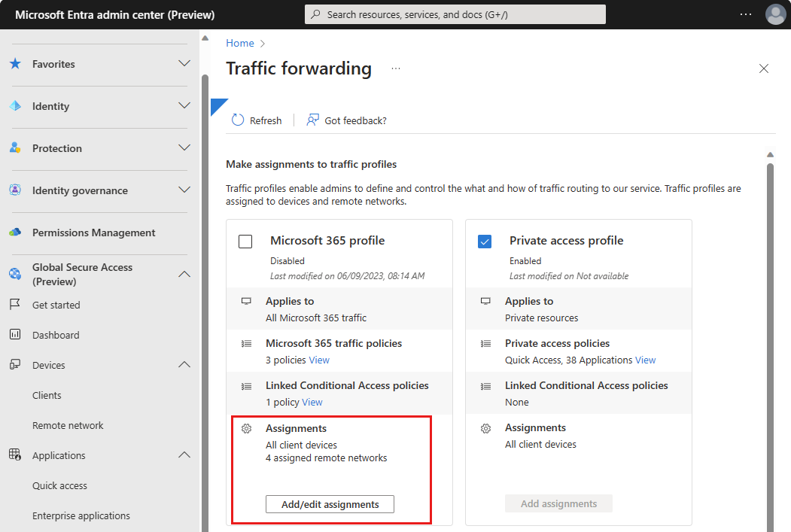Click the Favorites star icon

click(x=16, y=63)
